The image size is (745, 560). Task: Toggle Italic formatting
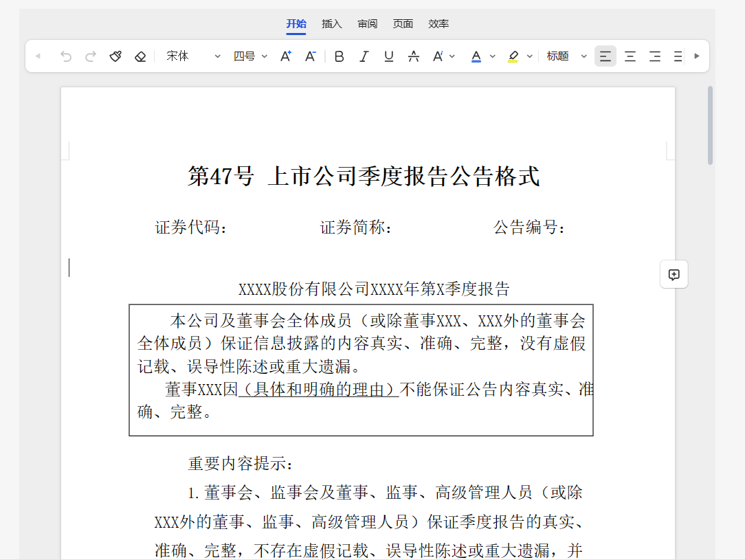(x=364, y=56)
